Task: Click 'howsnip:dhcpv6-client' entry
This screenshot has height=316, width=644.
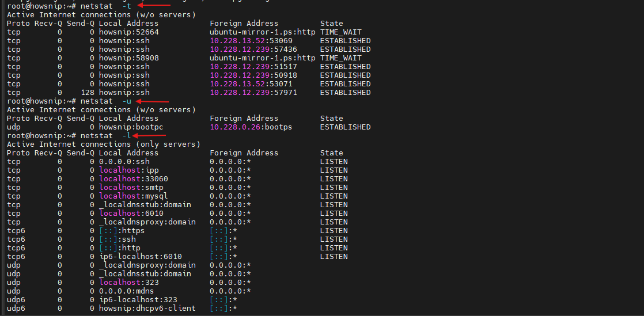Action: click(147, 308)
